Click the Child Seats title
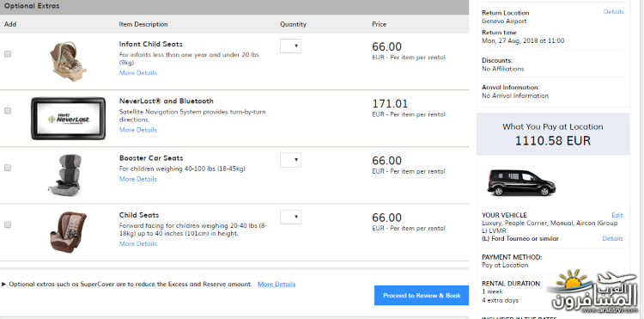This screenshot has width=644, height=319. pyautogui.click(x=139, y=215)
